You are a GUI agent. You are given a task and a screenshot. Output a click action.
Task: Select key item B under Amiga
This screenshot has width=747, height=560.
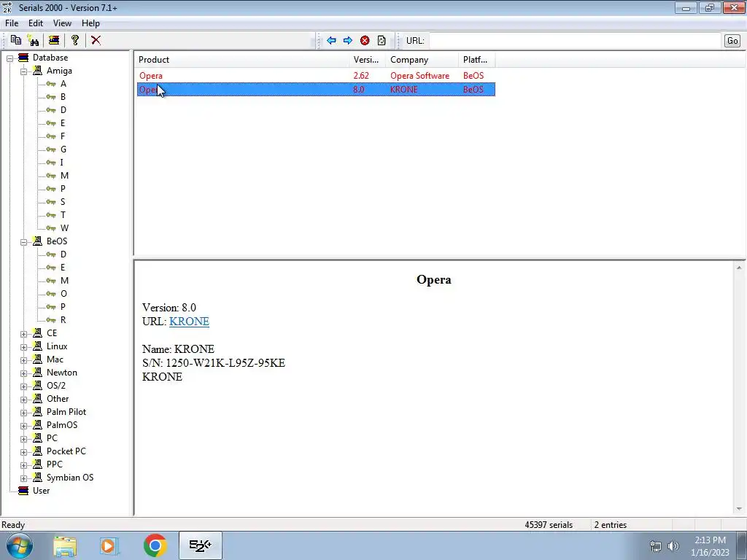(63, 97)
